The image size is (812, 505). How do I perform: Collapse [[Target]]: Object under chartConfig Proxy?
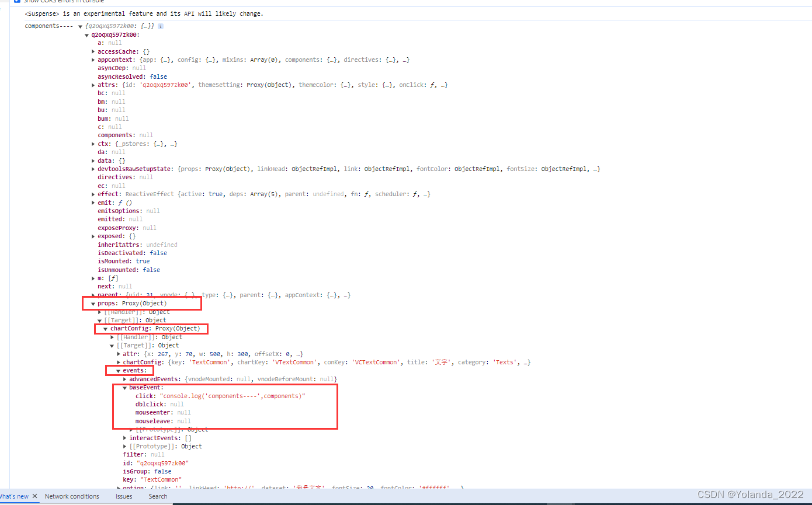[x=113, y=346]
